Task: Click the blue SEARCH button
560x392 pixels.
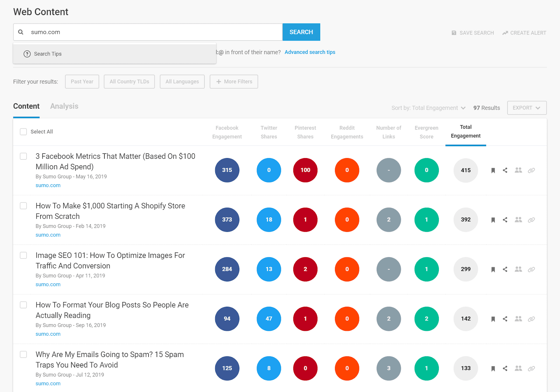Action: (301, 32)
